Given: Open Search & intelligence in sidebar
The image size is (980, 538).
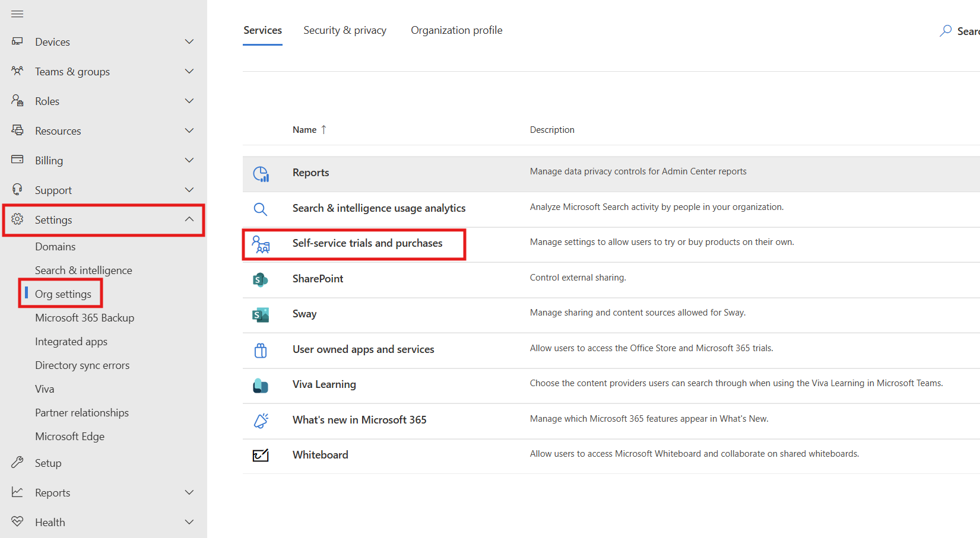Looking at the screenshot, I should pos(84,270).
